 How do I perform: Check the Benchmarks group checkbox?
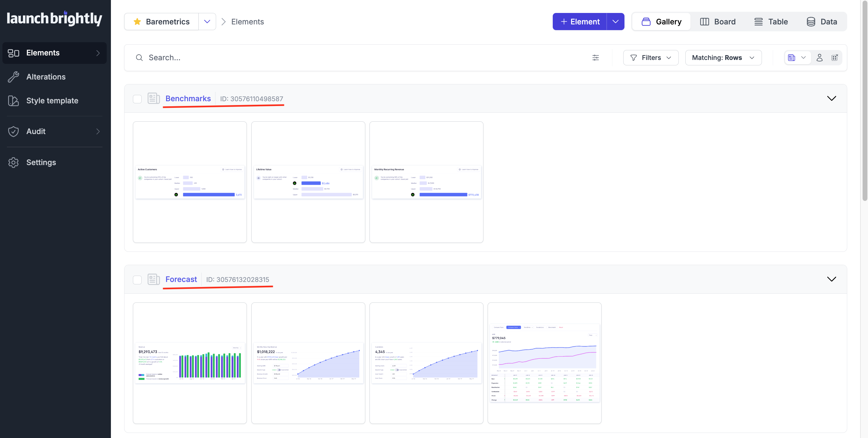137,99
